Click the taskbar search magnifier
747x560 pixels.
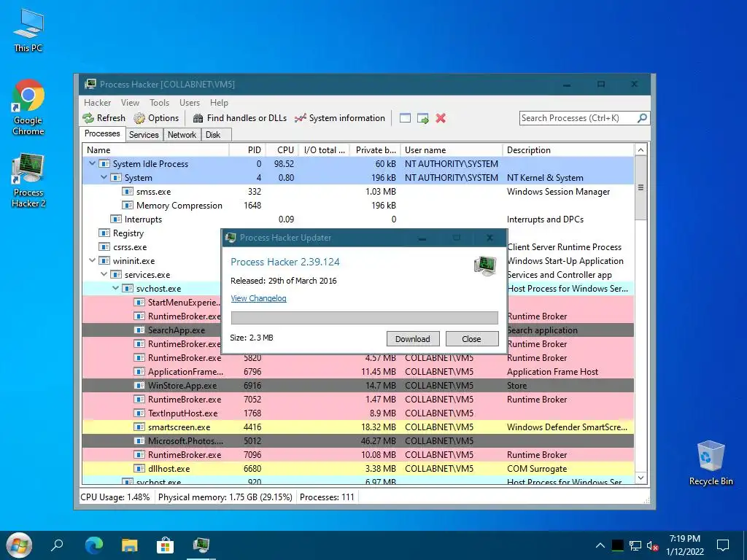[57, 545]
